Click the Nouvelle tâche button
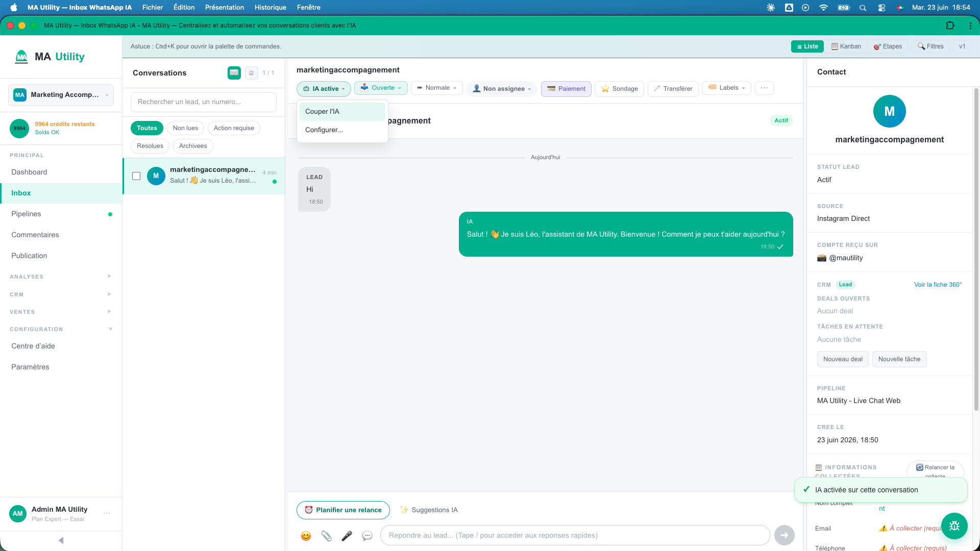Screen dimensions: 980x551 click(x=899, y=359)
